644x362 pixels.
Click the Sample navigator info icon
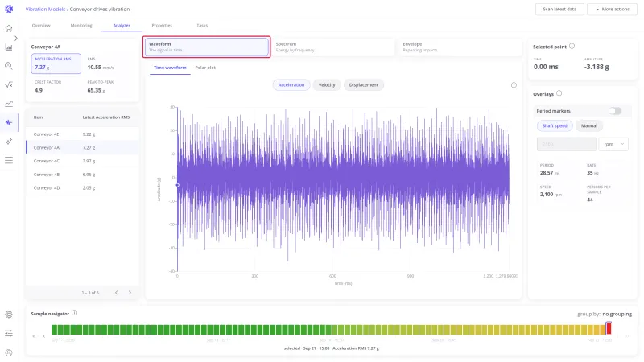pos(74,313)
